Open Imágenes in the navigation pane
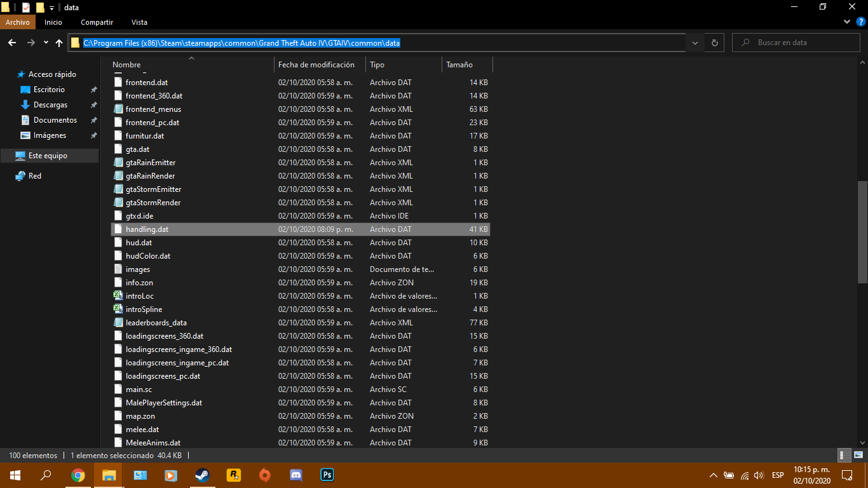The image size is (868, 488). point(50,135)
